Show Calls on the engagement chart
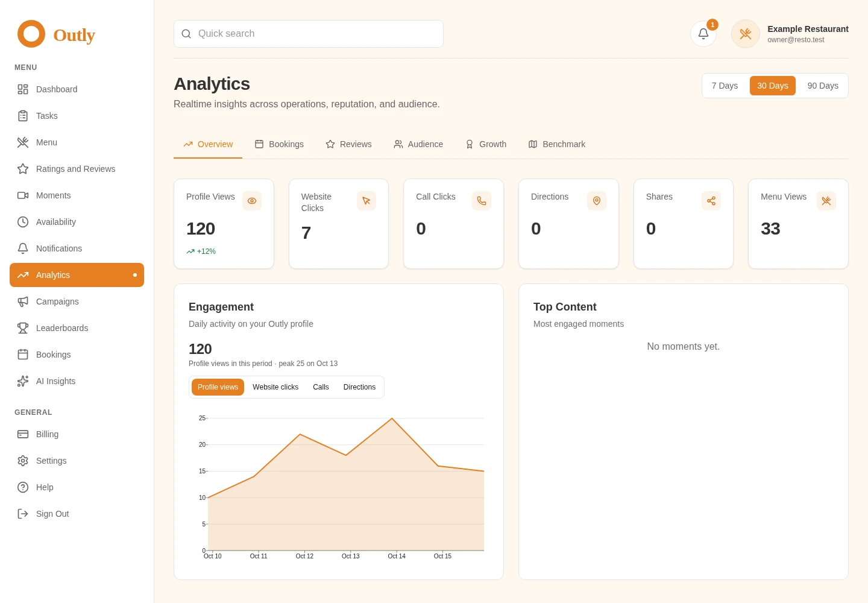868x603 pixels. 321,387
